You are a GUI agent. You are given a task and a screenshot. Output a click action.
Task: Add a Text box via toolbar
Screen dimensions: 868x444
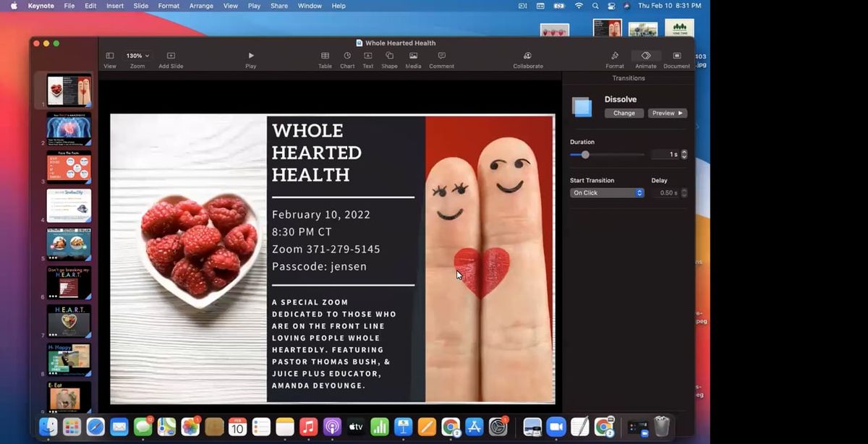(x=368, y=60)
